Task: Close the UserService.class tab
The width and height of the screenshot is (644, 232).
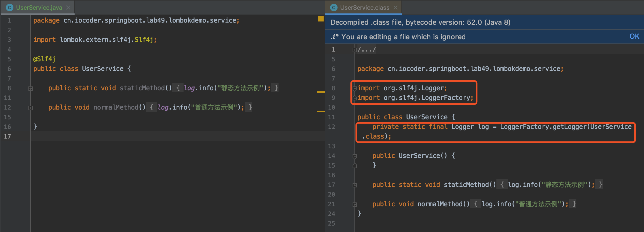Action: click(x=396, y=8)
